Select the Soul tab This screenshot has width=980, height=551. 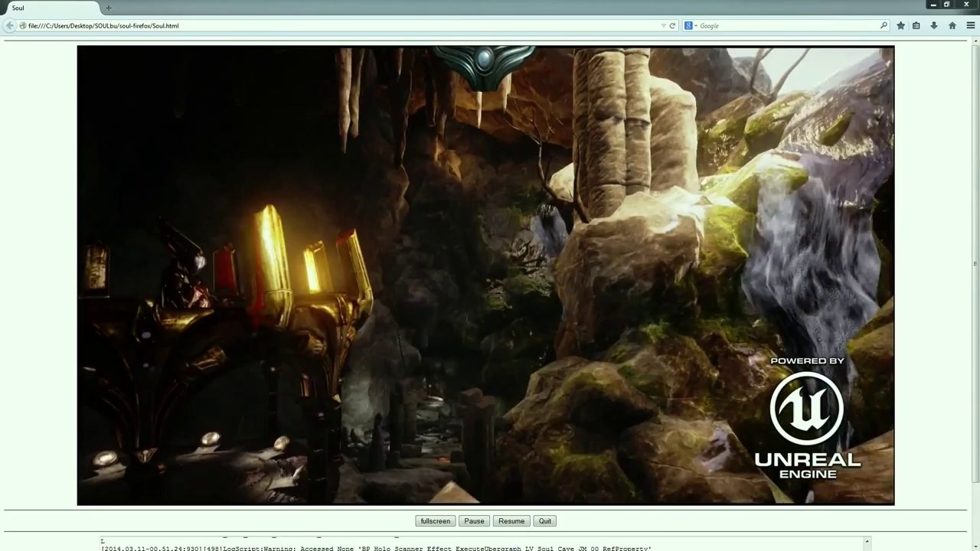(x=50, y=8)
